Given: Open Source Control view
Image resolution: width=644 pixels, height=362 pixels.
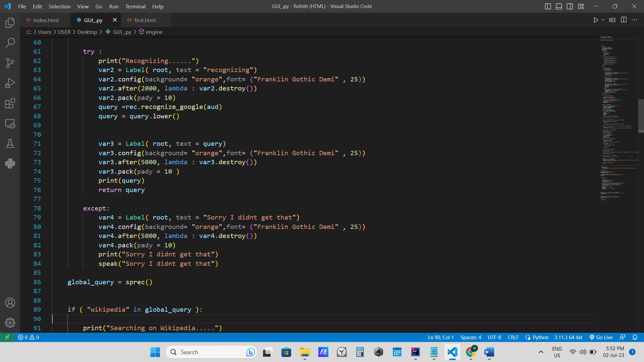Looking at the screenshot, I should [10, 63].
